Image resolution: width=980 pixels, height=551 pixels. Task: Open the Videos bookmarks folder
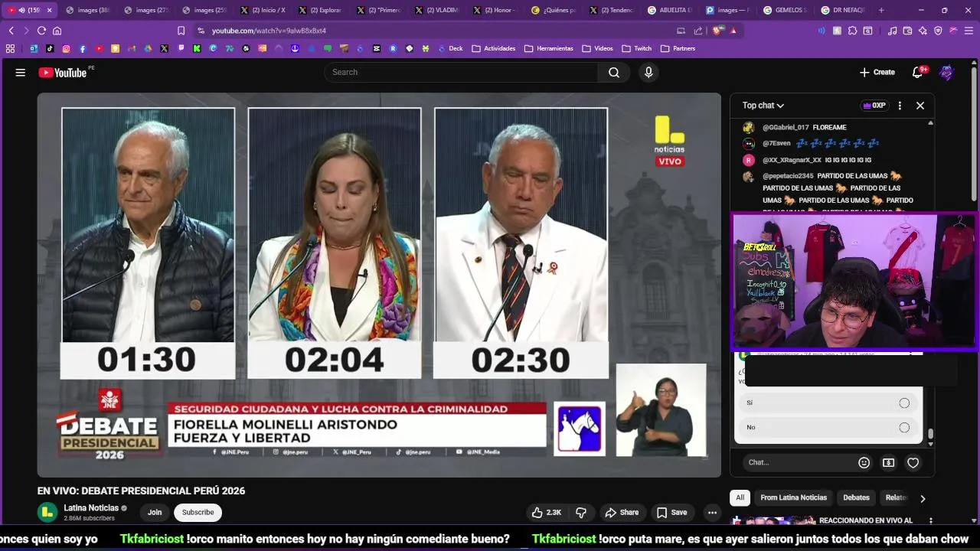click(x=597, y=48)
